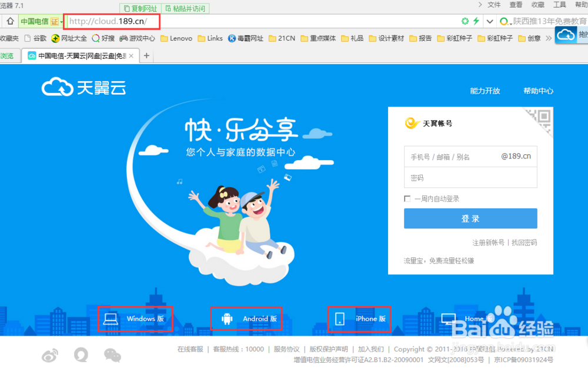Open the 好搜 bookmark
The image size is (588, 368).
click(x=103, y=38)
